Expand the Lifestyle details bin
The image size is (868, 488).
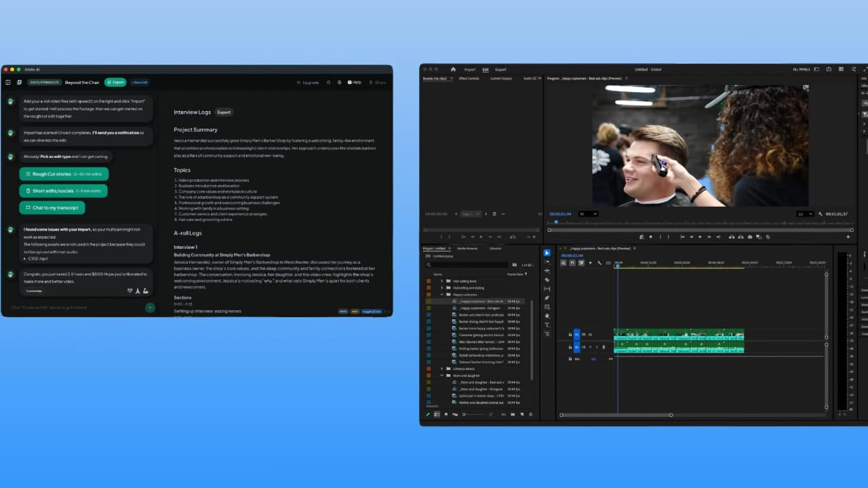(441, 369)
